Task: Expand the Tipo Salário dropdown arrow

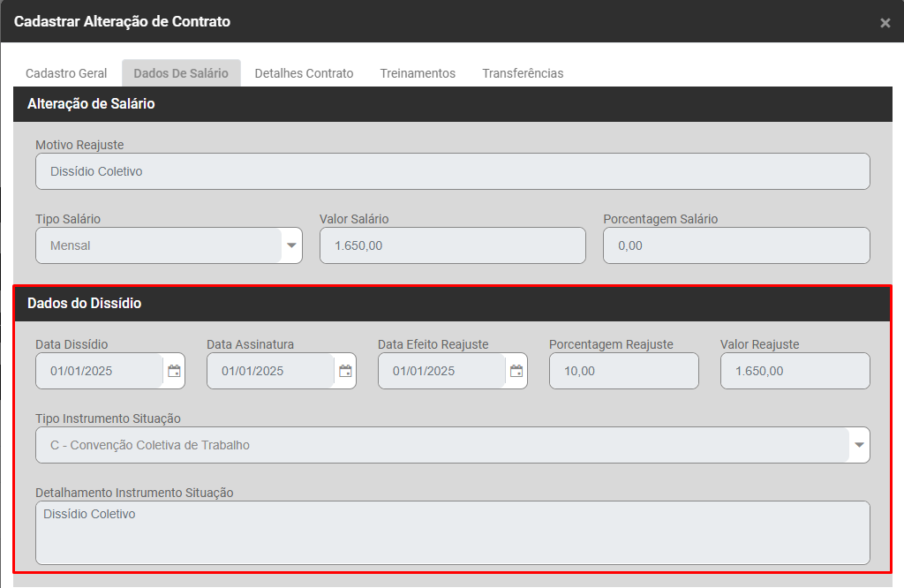Action: (x=291, y=245)
